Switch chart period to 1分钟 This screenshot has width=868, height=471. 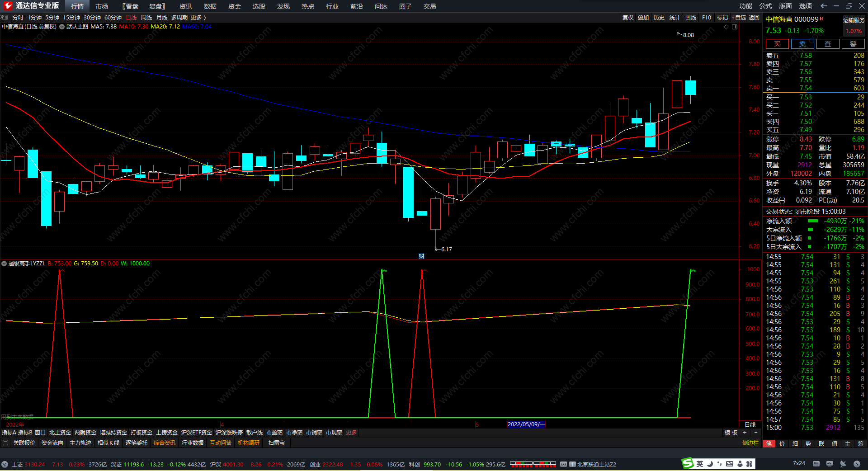click(x=35, y=18)
